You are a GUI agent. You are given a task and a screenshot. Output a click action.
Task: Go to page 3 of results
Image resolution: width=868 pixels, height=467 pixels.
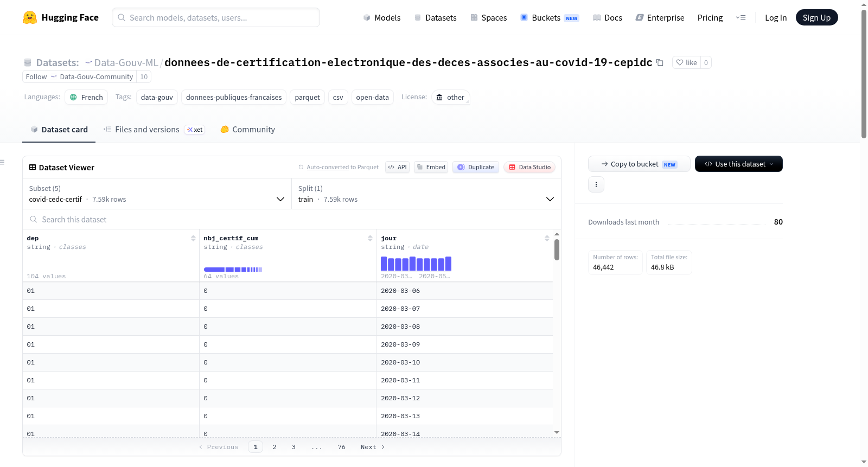coord(293,447)
